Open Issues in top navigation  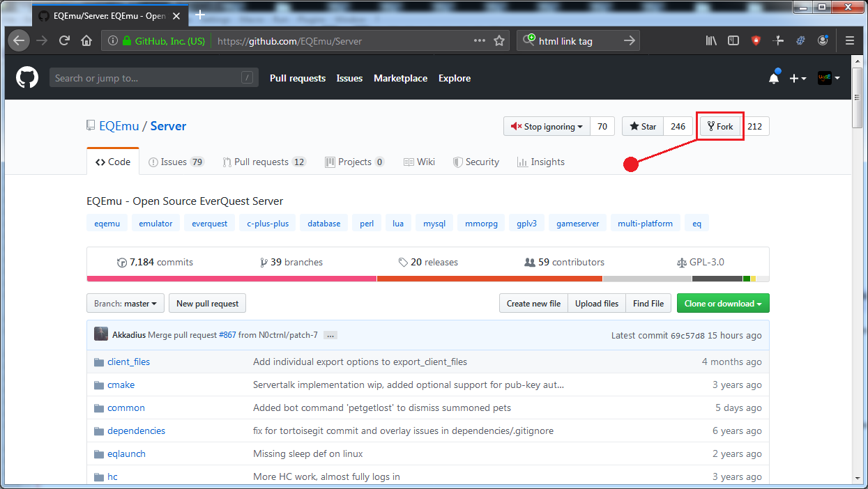click(349, 78)
